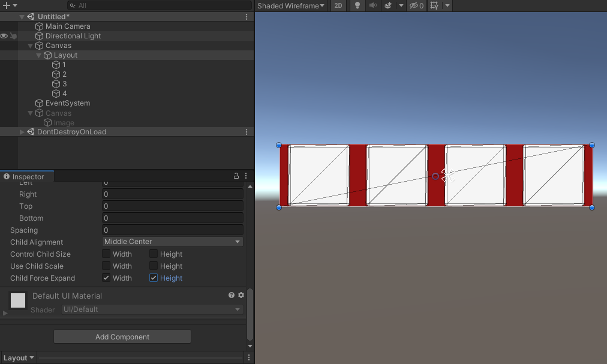Open the create object plus menu
Image resolution: width=607 pixels, height=364 pixels.
click(x=10, y=5)
